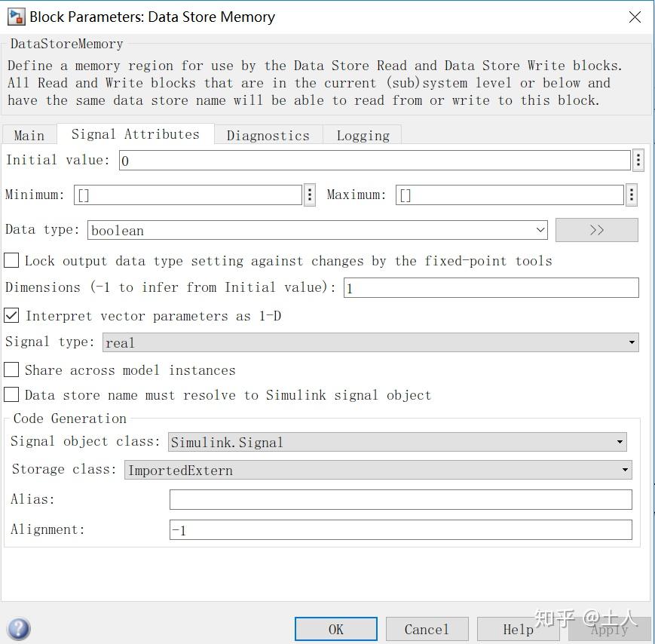
Task: Uncheck Interpret vector parameters as 1-D
Action: 11,315
